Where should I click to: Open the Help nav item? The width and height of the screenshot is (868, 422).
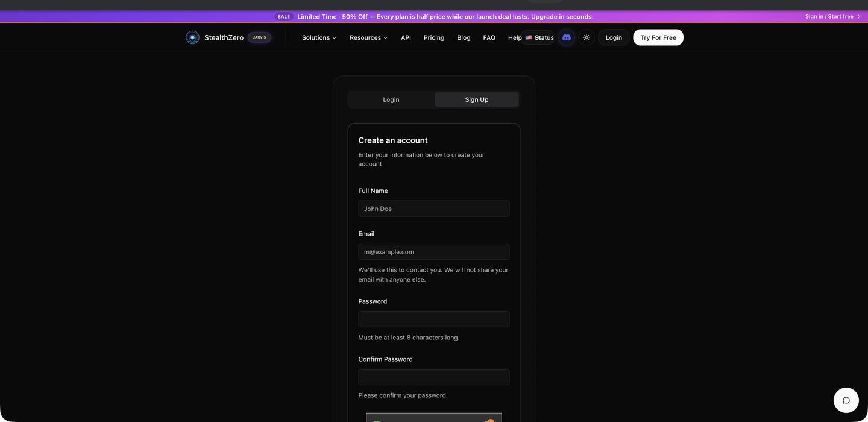pyautogui.click(x=515, y=37)
